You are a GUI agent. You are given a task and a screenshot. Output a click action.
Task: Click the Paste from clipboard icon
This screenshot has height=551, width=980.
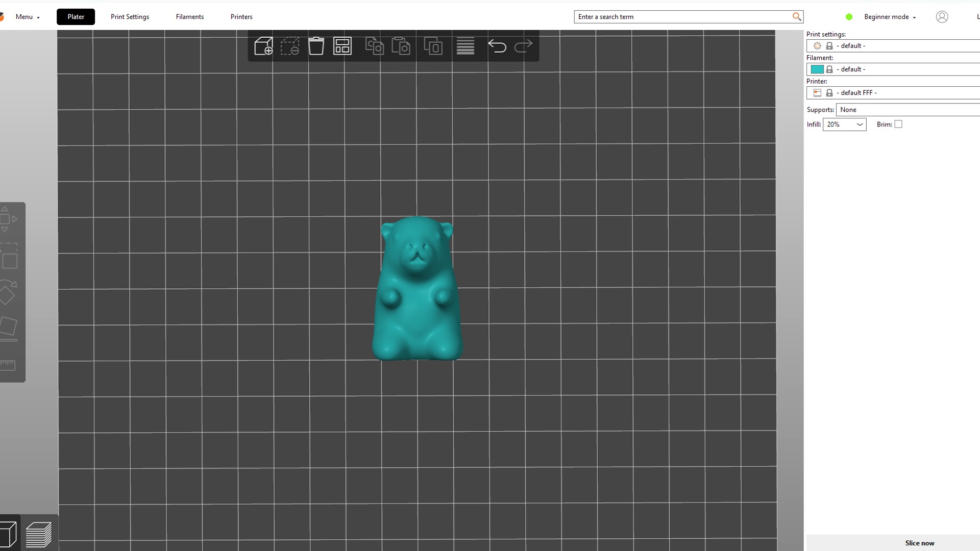(401, 46)
